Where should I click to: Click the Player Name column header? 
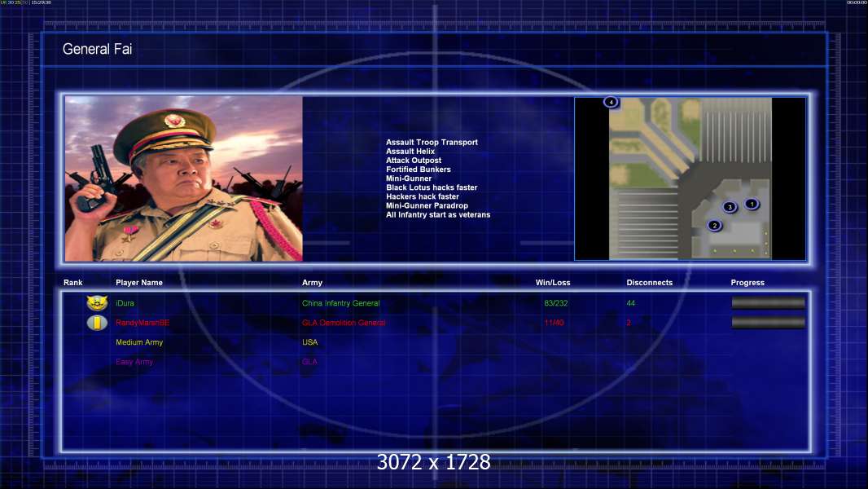pos(139,283)
